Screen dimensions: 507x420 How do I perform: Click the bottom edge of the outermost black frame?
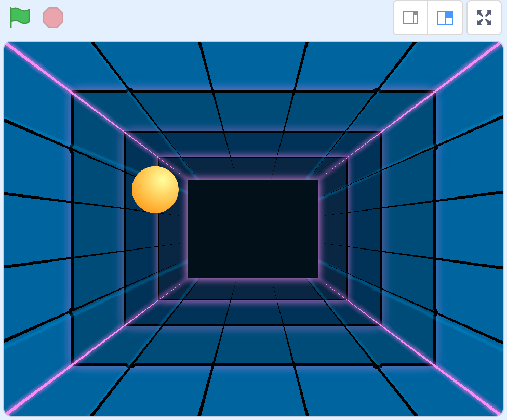click(x=253, y=365)
